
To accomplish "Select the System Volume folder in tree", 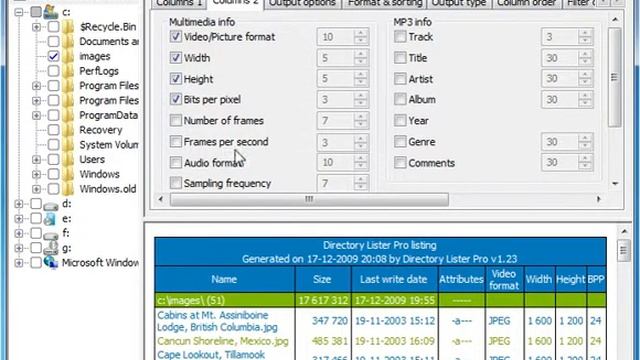I will pyautogui.click(x=109, y=145).
